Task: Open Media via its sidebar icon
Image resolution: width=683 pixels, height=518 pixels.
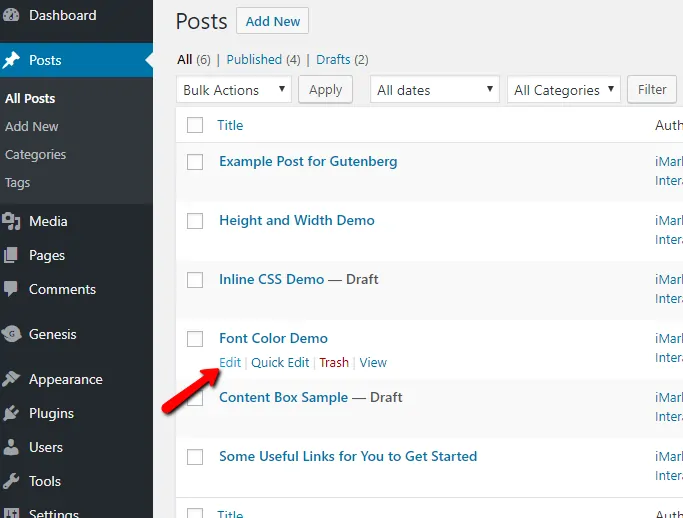Action: (x=11, y=221)
